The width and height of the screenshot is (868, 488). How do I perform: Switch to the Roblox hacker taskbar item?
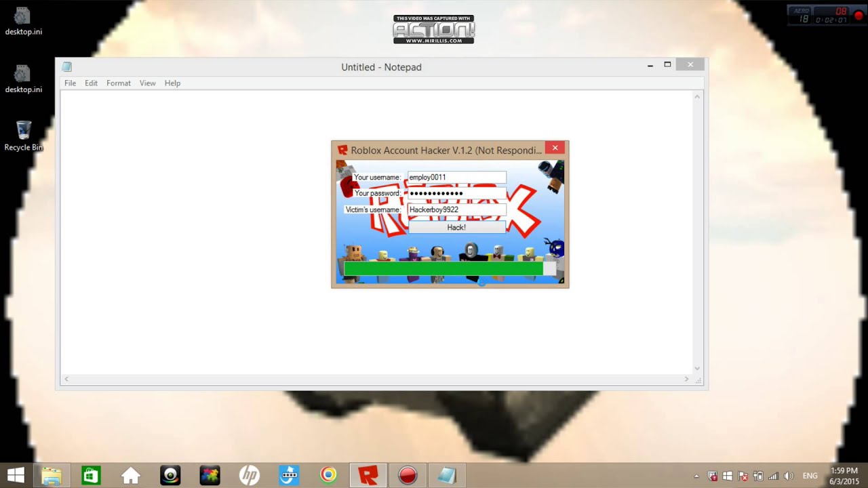(368, 475)
